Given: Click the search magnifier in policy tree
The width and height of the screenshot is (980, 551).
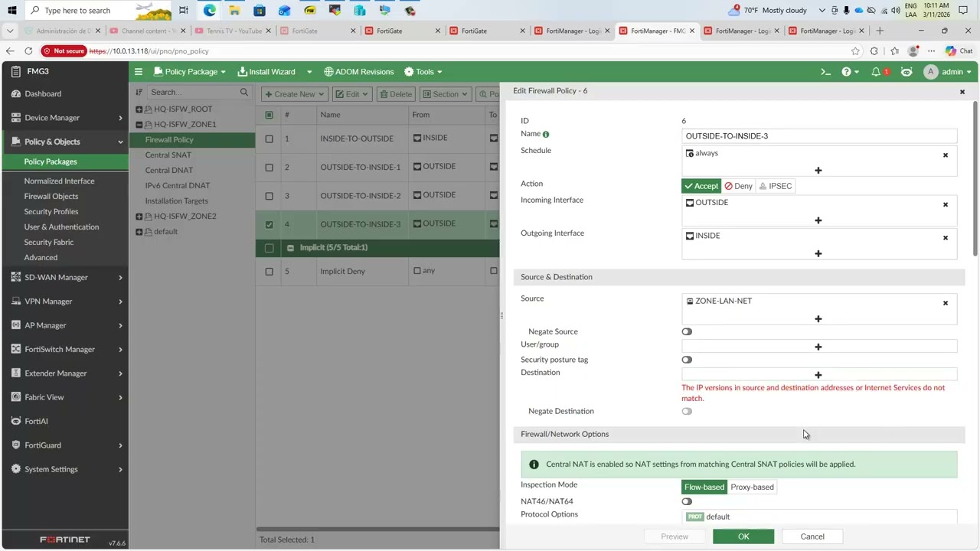Looking at the screenshot, I should click(x=244, y=93).
